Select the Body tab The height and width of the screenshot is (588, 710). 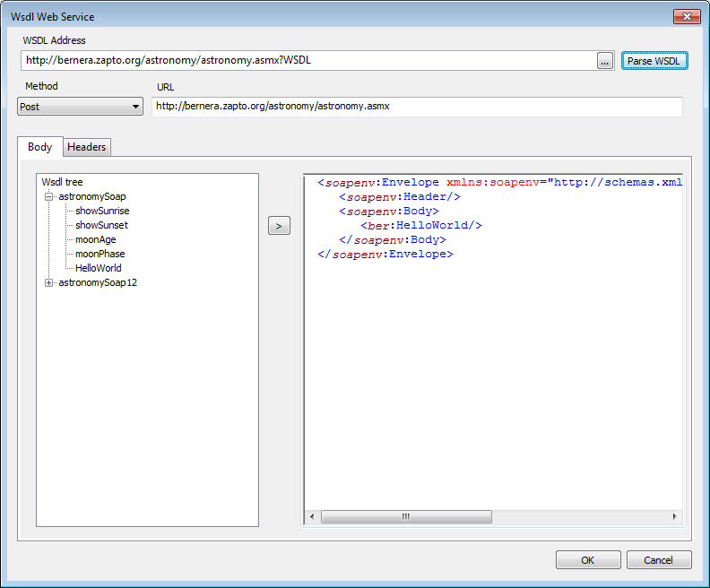click(39, 147)
